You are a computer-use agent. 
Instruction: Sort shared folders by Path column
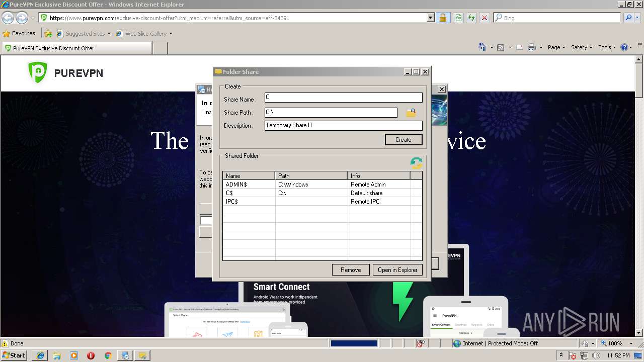[x=311, y=176]
